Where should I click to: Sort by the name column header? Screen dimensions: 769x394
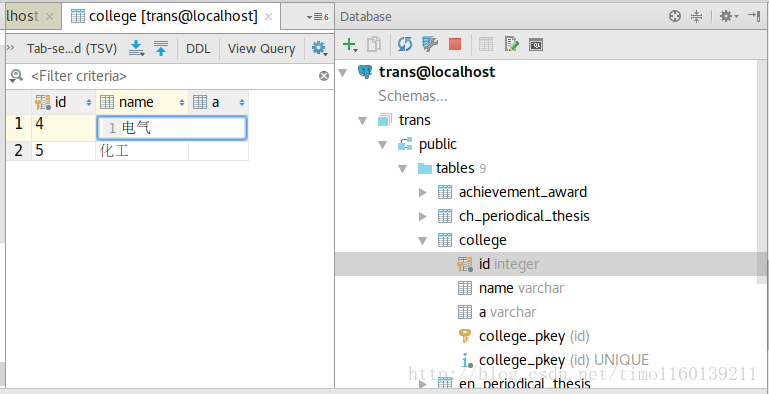pyautogui.click(x=142, y=102)
